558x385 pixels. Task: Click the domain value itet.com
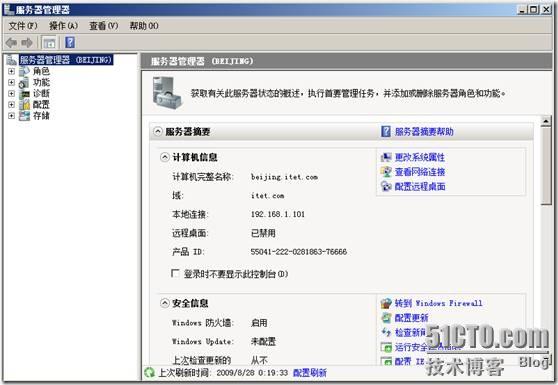tap(267, 196)
